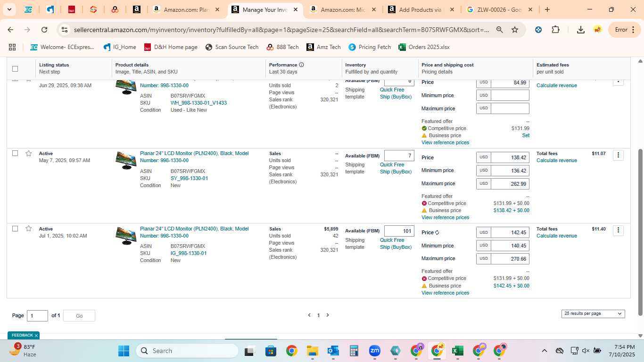Screen dimensions: 644x362
Task: Show hidden system tray icons
Action: coord(544,351)
